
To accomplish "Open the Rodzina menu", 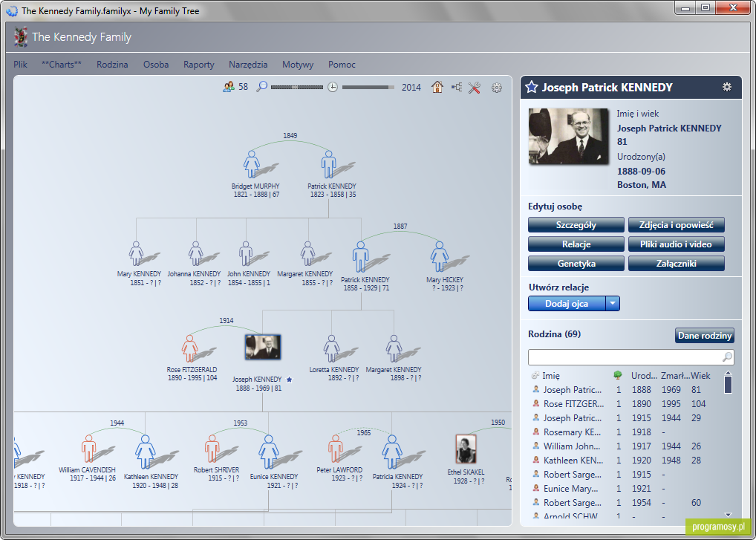I will pyautogui.click(x=112, y=65).
